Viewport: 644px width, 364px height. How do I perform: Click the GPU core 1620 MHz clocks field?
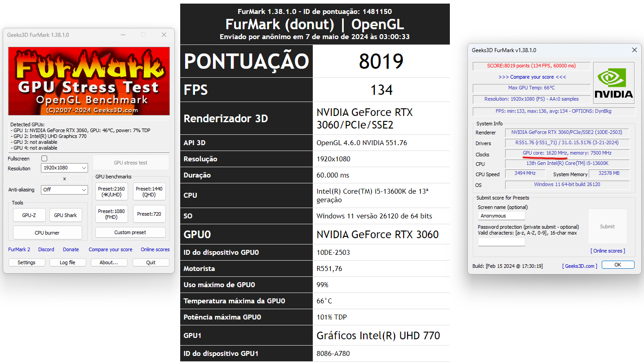567,153
